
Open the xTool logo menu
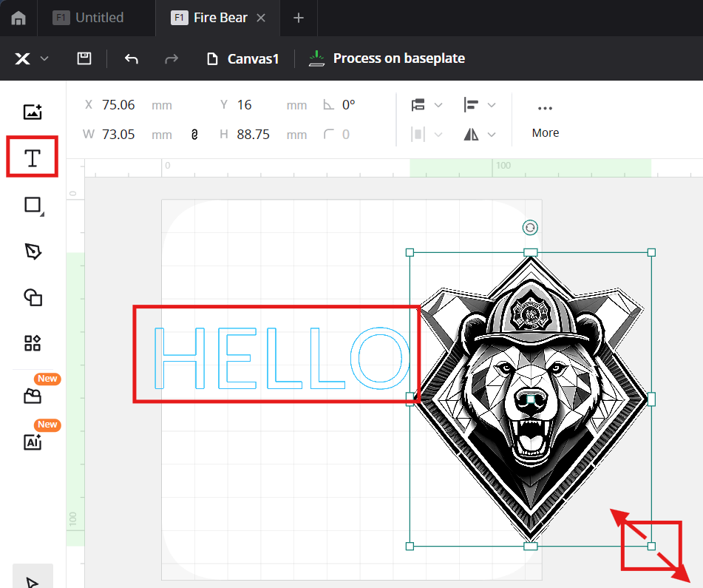tap(31, 58)
